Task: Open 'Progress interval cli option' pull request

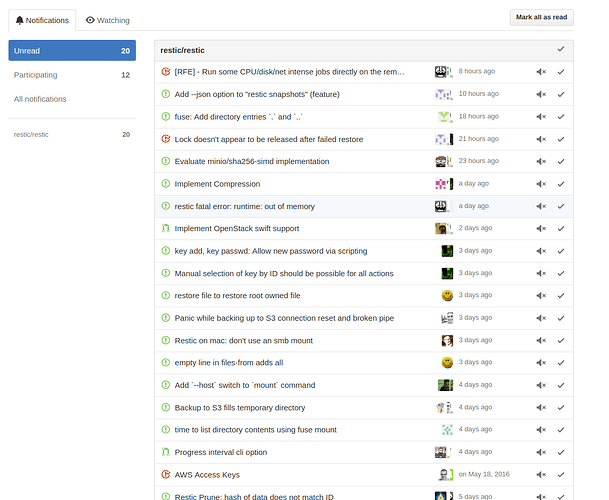Action: 221,452
